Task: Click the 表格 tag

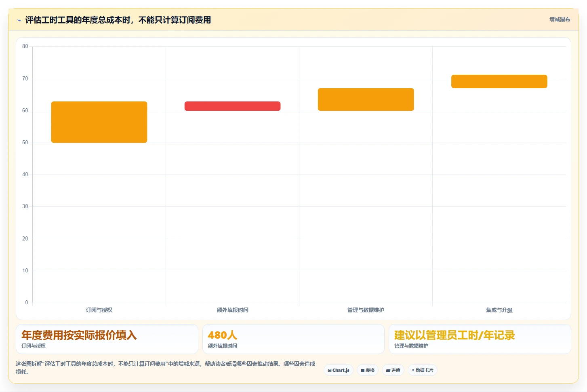Action: [x=368, y=370]
